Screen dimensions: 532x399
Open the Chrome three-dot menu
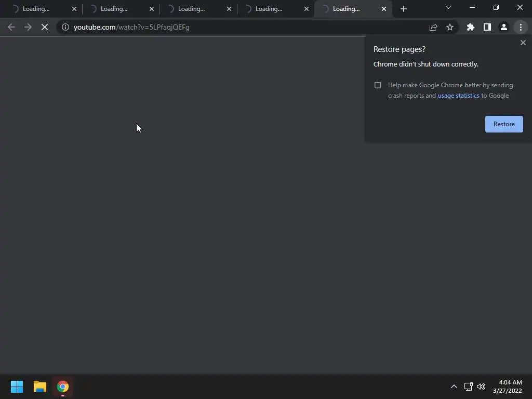pyautogui.click(x=521, y=27)
